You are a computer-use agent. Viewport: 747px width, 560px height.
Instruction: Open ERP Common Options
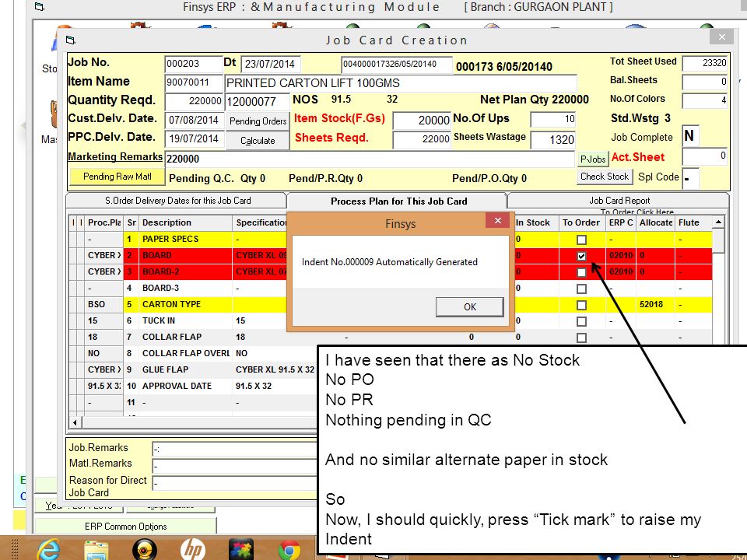coord(126,527)
